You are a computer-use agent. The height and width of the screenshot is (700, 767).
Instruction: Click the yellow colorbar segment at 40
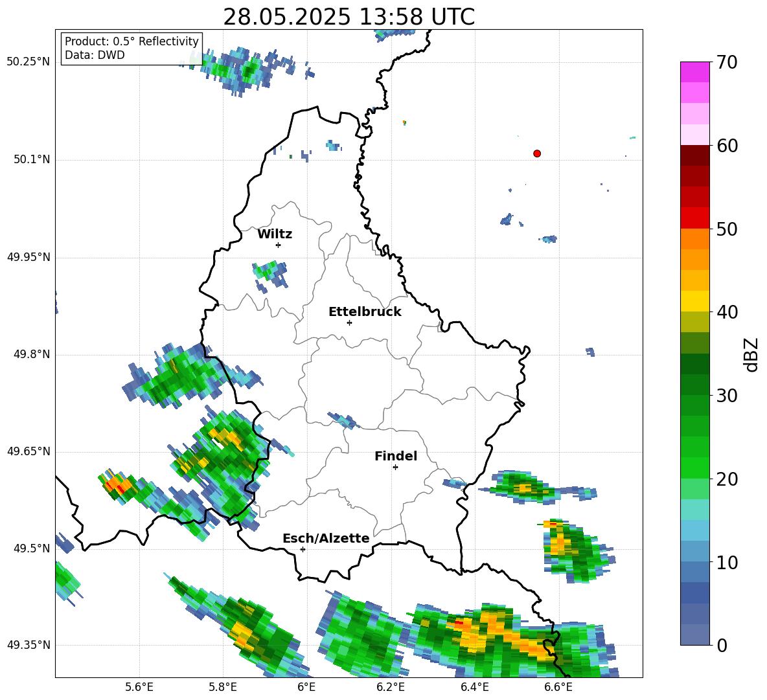(694, 301)
